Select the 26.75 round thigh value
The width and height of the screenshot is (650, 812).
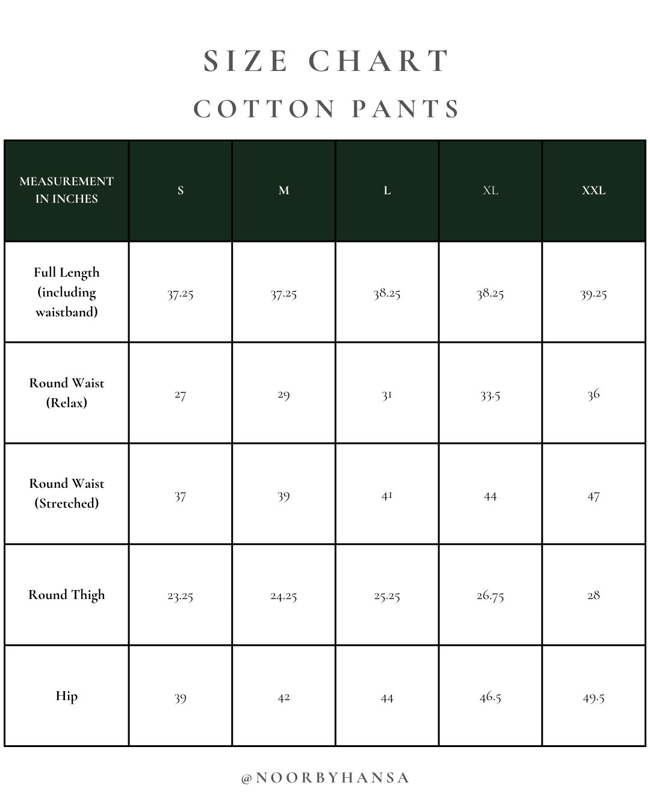click(491, 595)
